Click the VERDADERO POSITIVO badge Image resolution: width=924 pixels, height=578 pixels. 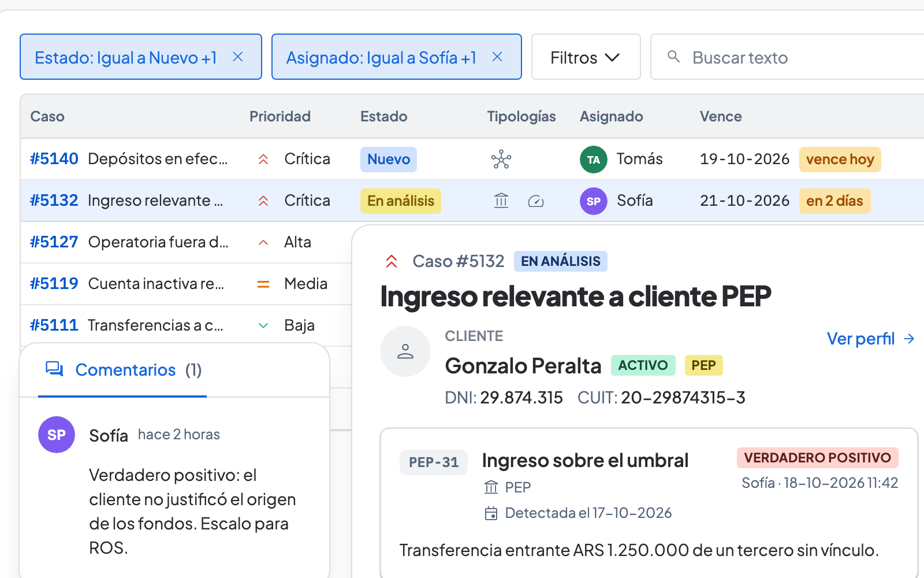(x=818, y=458)
